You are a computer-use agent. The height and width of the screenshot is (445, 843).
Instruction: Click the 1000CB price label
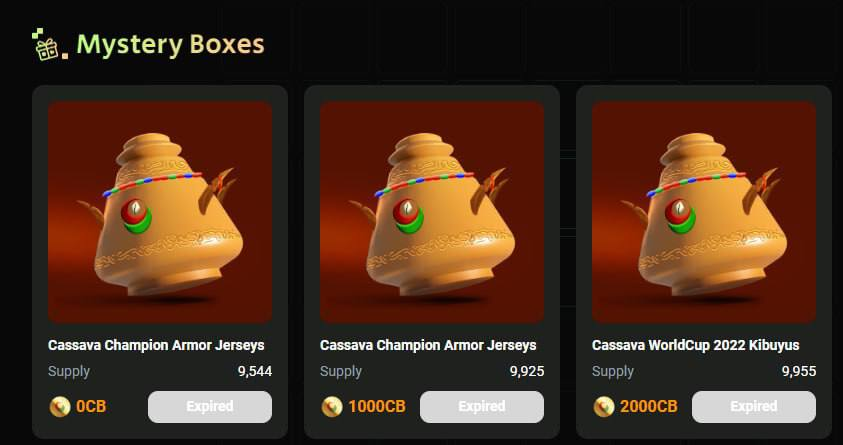pos(377,407)
